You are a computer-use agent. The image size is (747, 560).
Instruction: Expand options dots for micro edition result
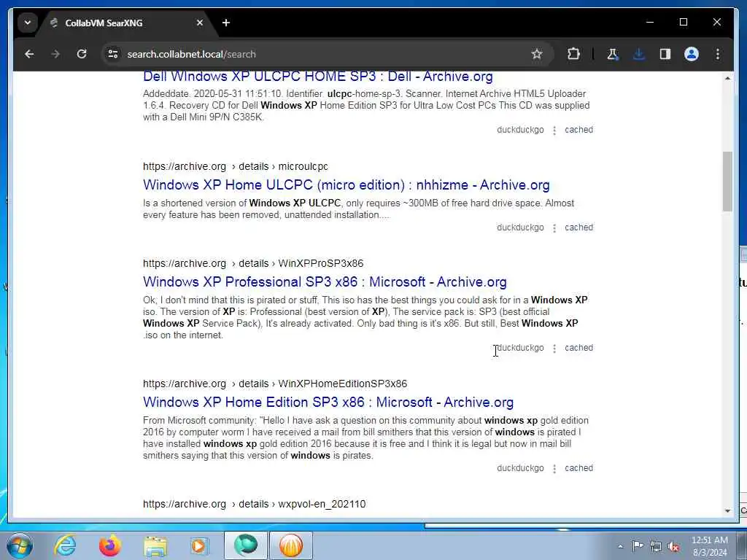(x=554, y=227)
